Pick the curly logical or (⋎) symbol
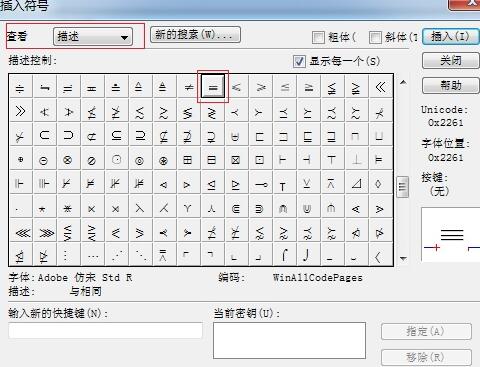This screenshot has width=480, height=367. [x=189, y=207]
